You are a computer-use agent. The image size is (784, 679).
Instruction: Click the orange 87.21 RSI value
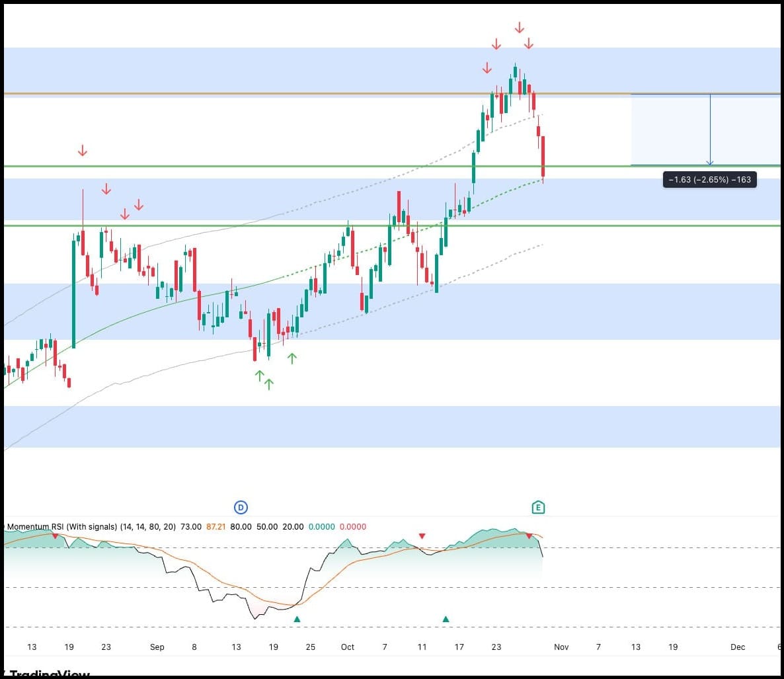216,527
